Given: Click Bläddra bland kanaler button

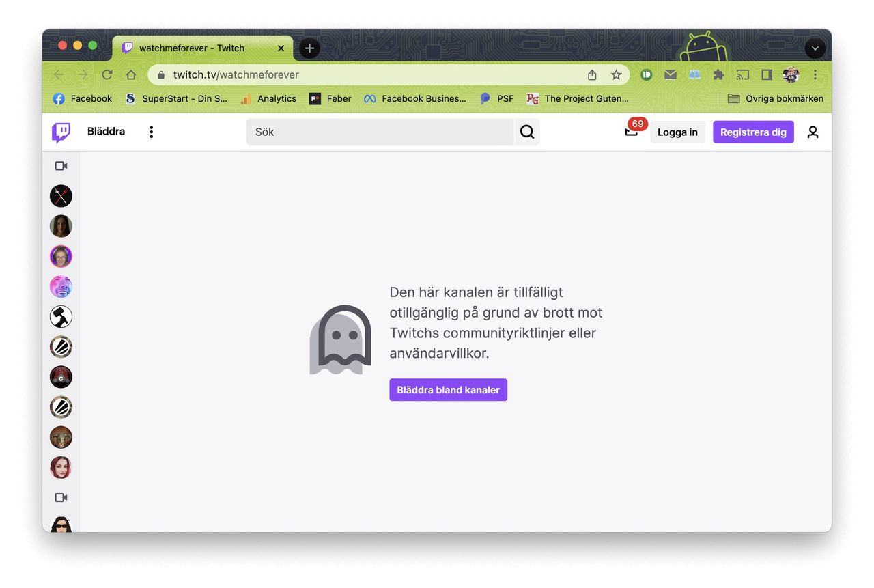Looking at the screenshot, I should click(x=448, y=390).
